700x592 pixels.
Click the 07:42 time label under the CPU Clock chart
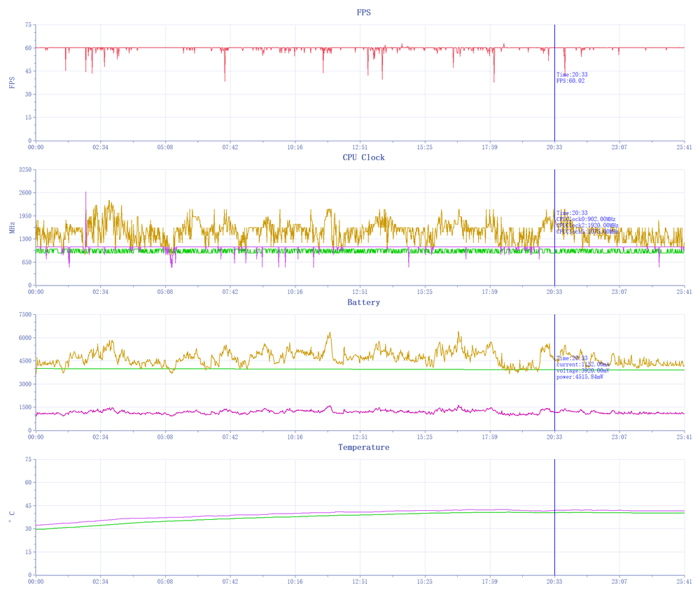click(x=230, y=293)
